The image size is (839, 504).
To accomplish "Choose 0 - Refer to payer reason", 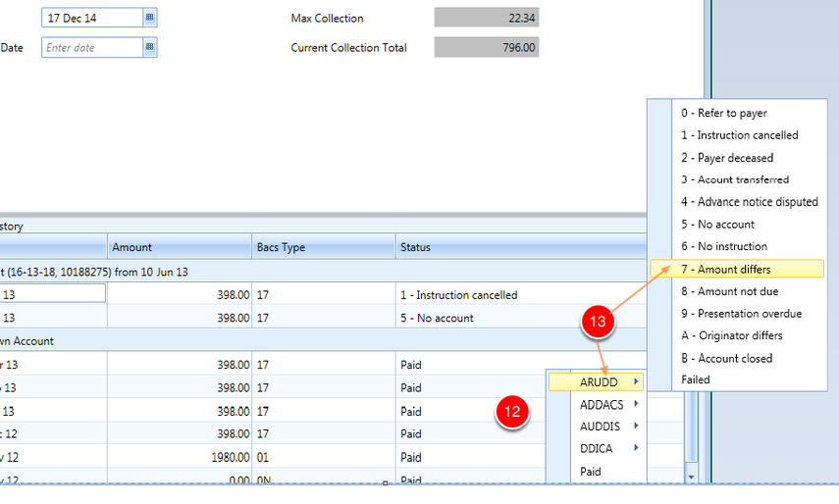I will tap(723, 113).
